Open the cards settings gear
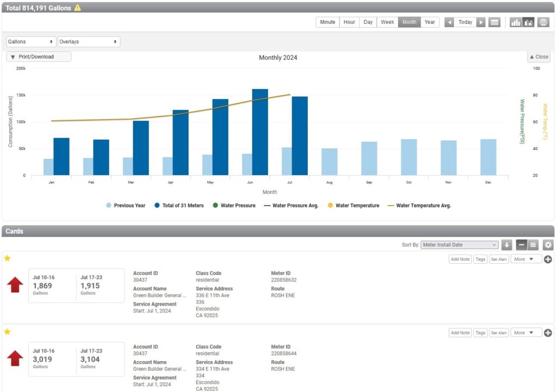This screenshot has width=557, height=392. pos(548,245)
